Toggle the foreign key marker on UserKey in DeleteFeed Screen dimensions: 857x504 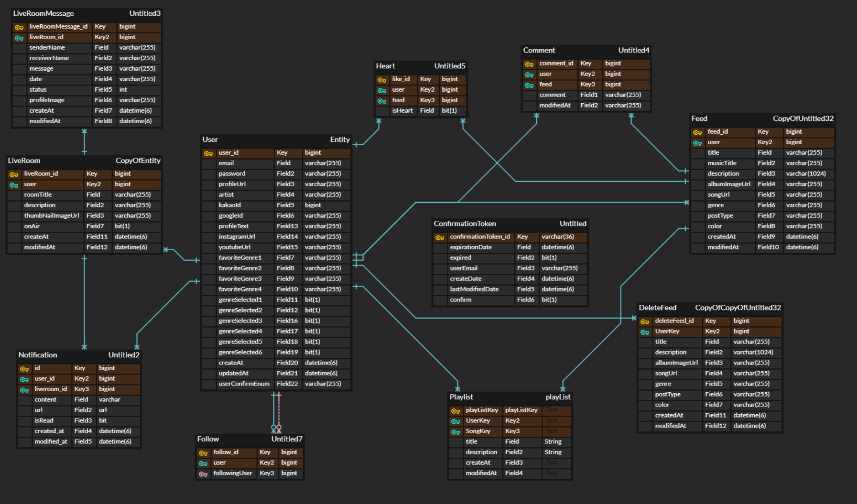point(645,331)
